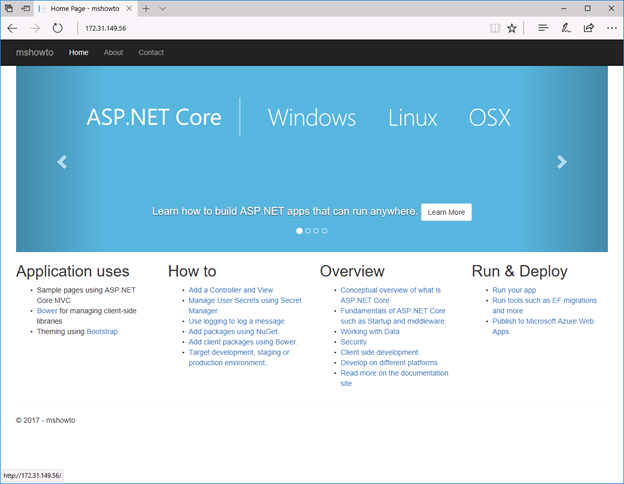The height and width of the screenshot is (484, 624).
Task: Open Publish to Microsoft Azure Web Apps link
Action: [543, 326]
